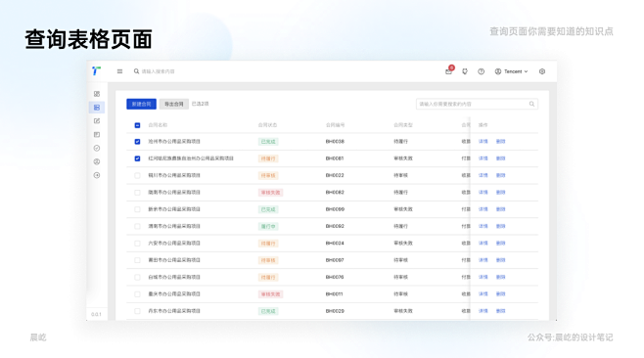Open the detail page sidebar icon
644x358 pixels.
(97, 135)
